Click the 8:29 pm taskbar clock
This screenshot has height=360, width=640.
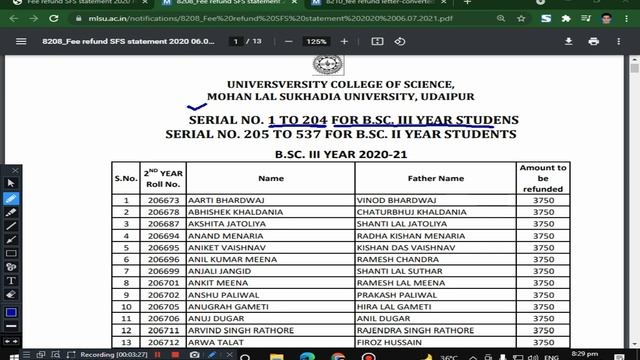pos(584,354)
